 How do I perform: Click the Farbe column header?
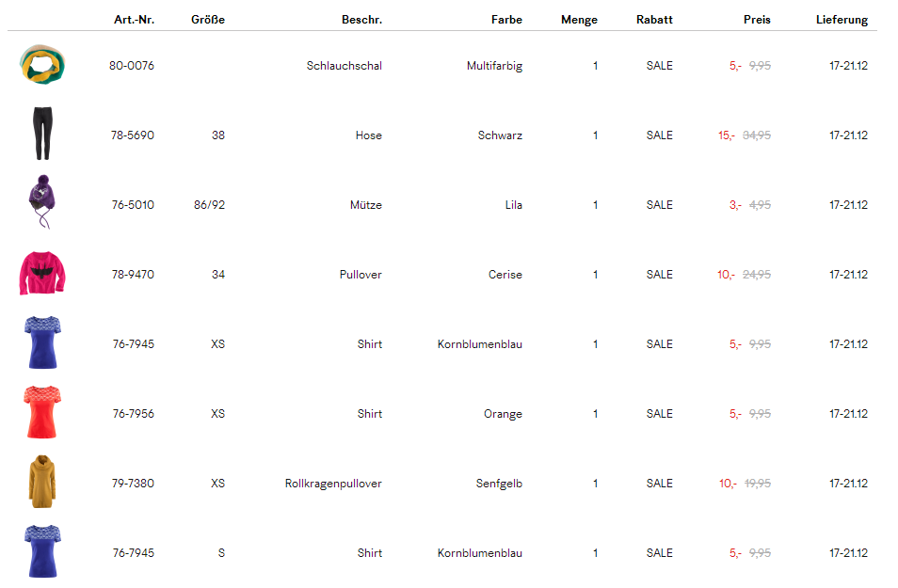tap(506, 20)
